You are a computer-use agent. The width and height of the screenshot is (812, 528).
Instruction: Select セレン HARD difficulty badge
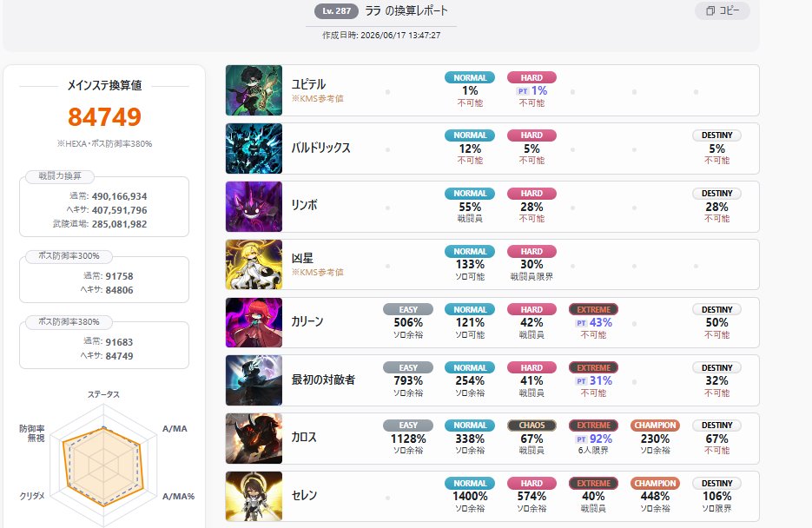(531, 483)
